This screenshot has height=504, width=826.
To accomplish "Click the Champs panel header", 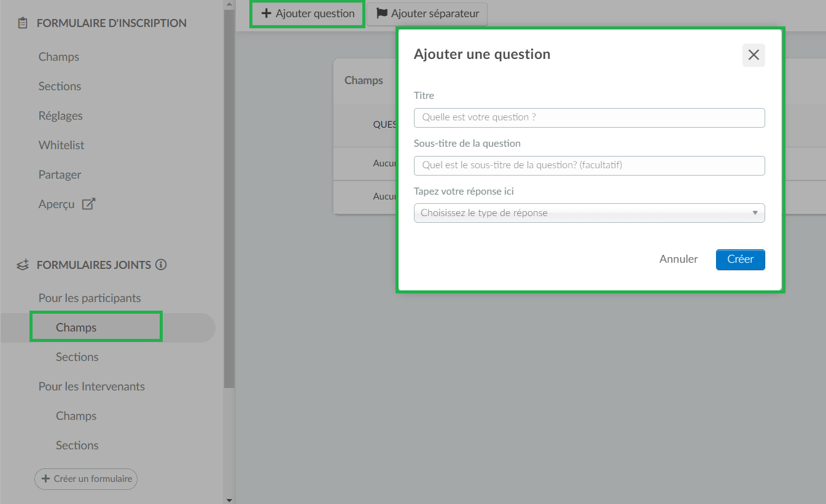I will tap(364, 80).
